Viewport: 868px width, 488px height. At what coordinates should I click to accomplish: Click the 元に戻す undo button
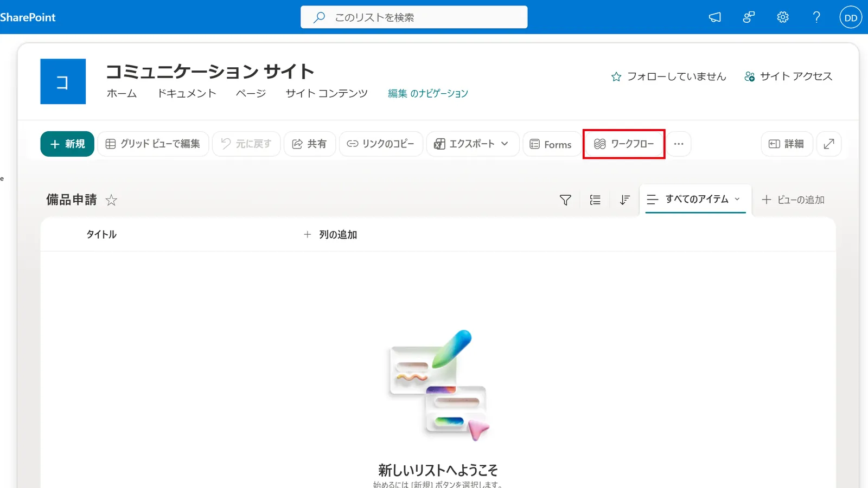tap(246, 144)
